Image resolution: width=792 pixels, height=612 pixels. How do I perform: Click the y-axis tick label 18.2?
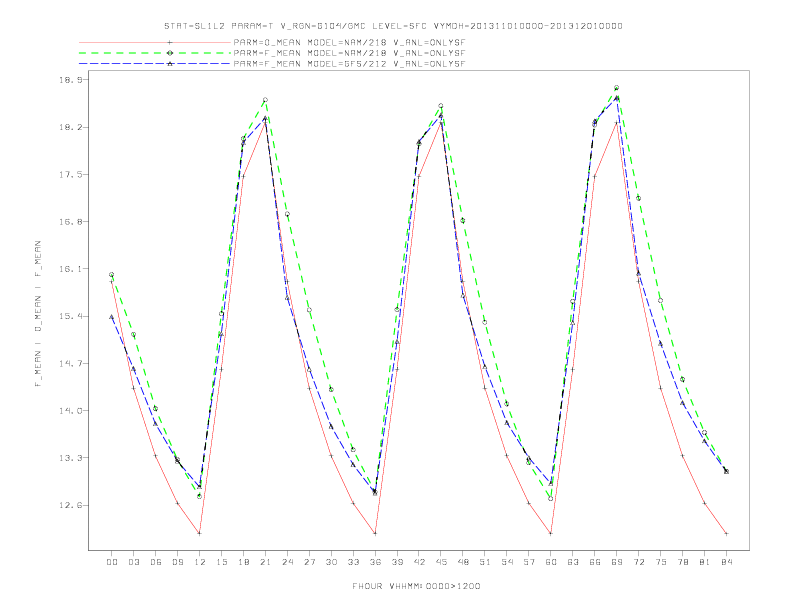tap(72, 127)
